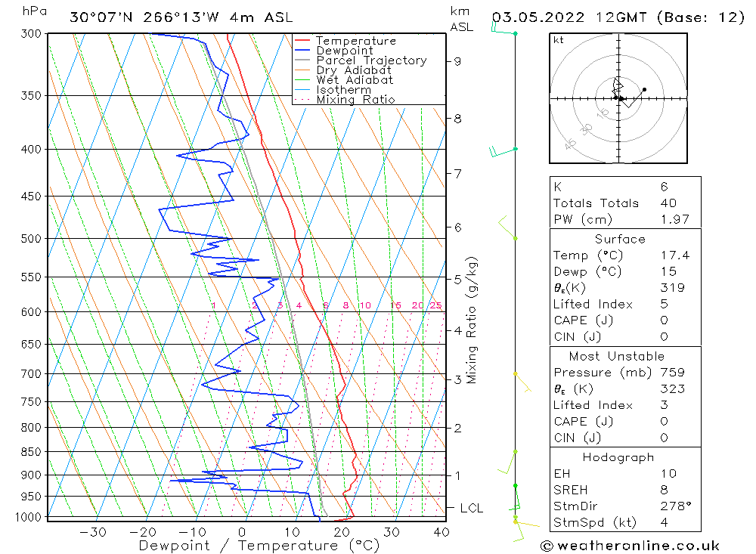Click the wind barb at 300 hPa
This screenshot has width=756, height=554.
pos(503,29)
